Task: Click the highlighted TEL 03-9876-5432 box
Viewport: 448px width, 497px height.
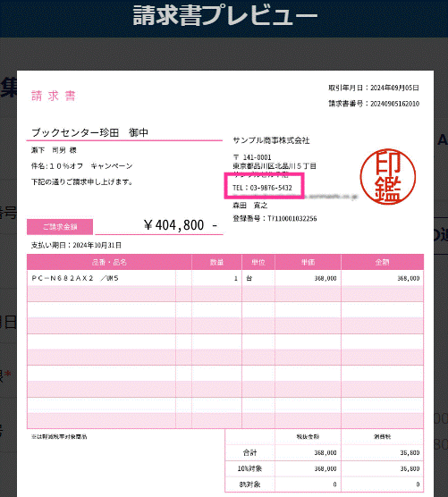Action: tap(264, 186)
